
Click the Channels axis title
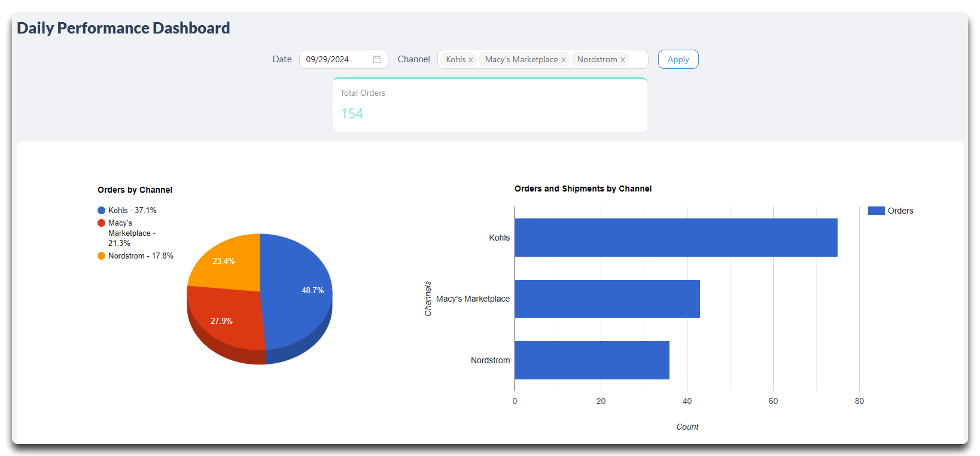[428, 299]
